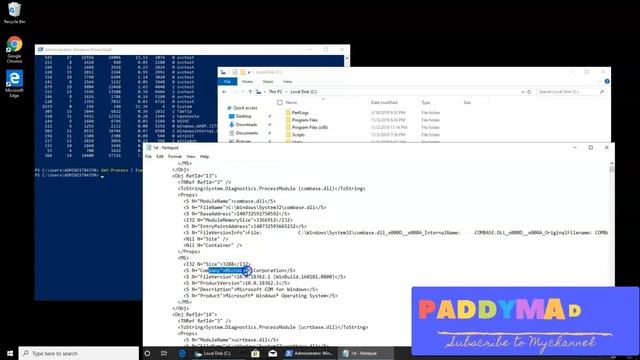640x360 pixels.
Task: Open Quick Access Toolbar customize dropdown in Explorer
Action: (249, 72)
